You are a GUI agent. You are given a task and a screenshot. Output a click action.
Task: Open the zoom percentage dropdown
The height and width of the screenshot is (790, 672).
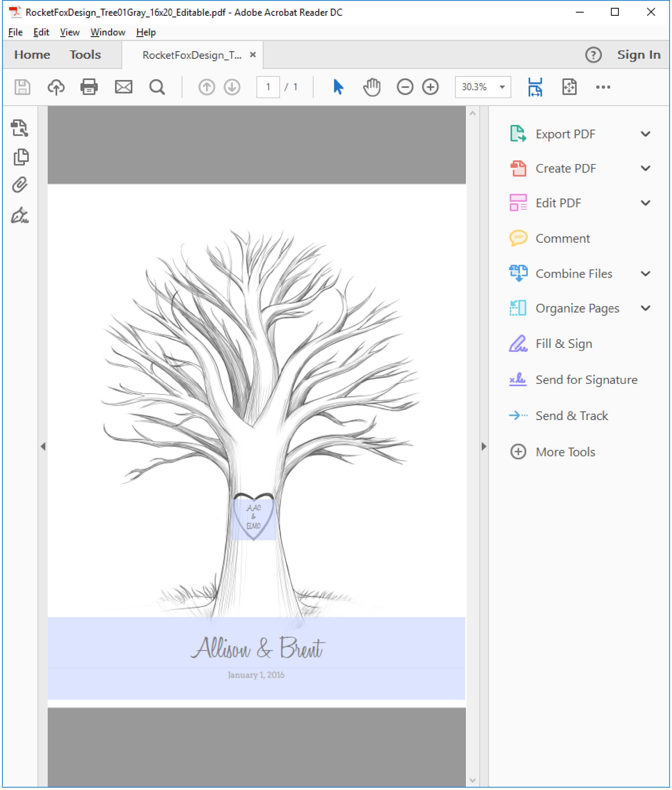(501, 87)
